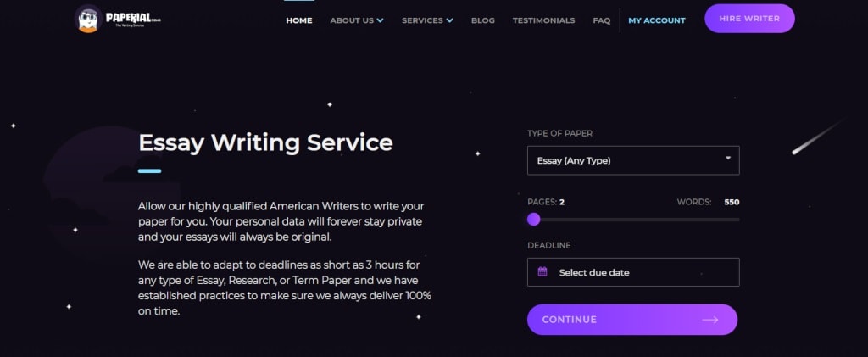Viewport: 868px width, 357px height.
Task: Click the Paperial wordmark text in header
Action: [131, 15]
